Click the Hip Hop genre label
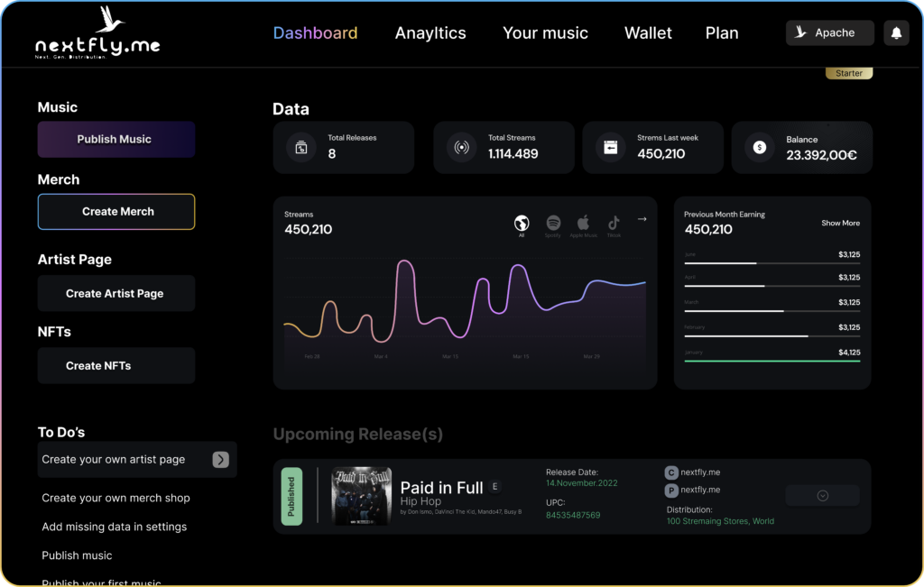Image resolution: width=924 pixels, height=587 pixels. pyautogui.click(x=420, y=501)
